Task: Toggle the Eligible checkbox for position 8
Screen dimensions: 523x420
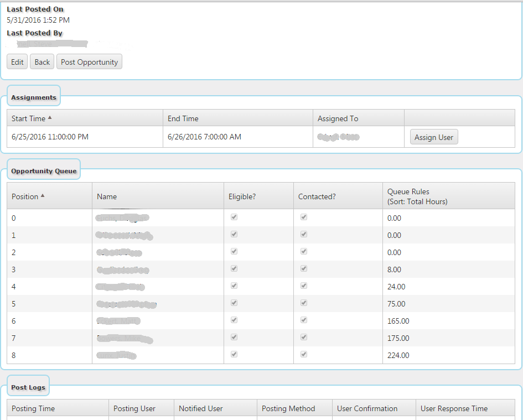Action: click(234, 354)
